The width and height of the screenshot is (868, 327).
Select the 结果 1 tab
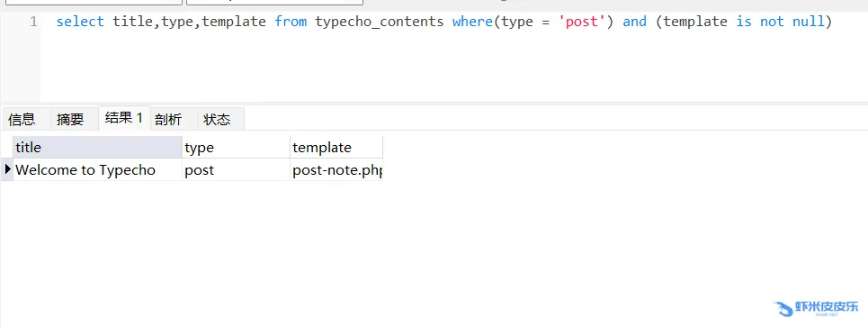click(124, 118)
